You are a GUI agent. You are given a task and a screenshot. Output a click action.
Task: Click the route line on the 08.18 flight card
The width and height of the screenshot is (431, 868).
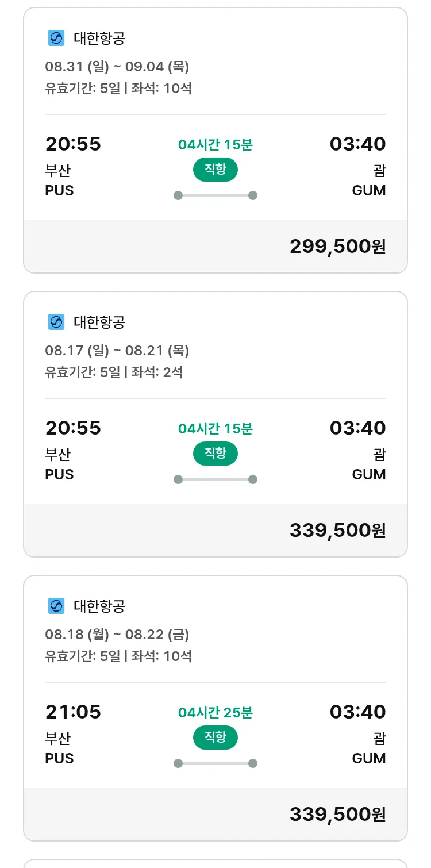pyautogui.click(x=215, y=763)
